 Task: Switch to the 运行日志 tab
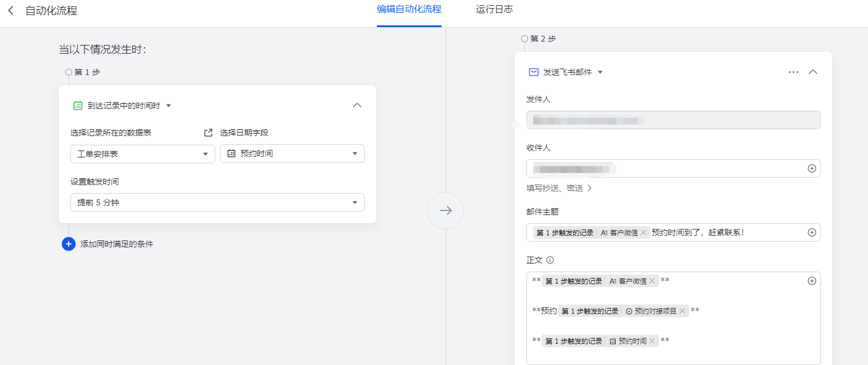click(x=494, y=10)
